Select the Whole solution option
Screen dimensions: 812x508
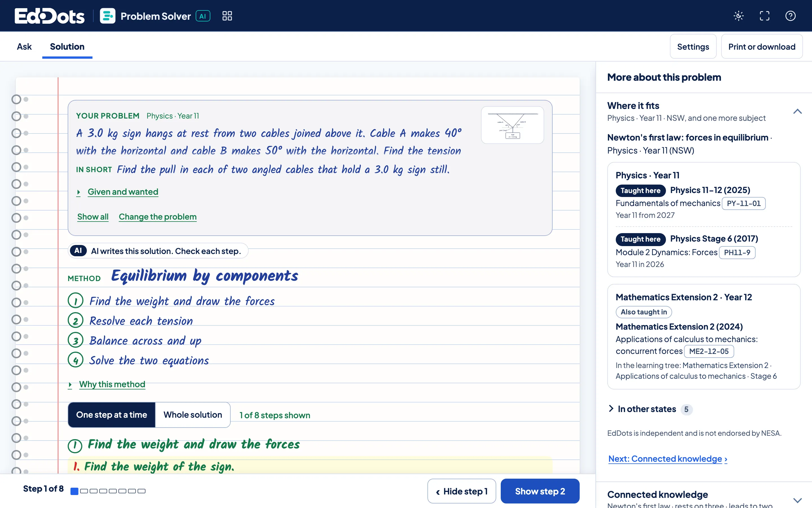coord(193,415)
